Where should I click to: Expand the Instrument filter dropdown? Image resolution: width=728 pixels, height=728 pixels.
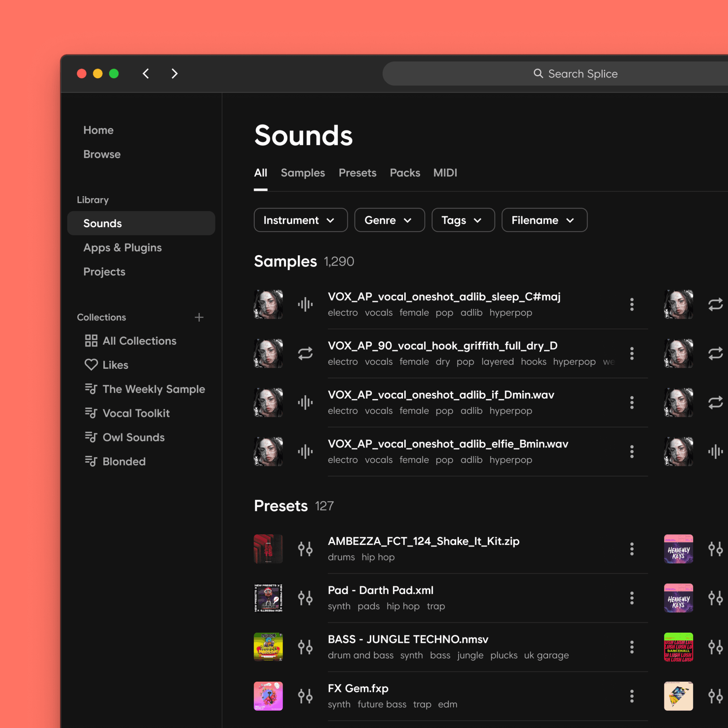click(300, 220)
